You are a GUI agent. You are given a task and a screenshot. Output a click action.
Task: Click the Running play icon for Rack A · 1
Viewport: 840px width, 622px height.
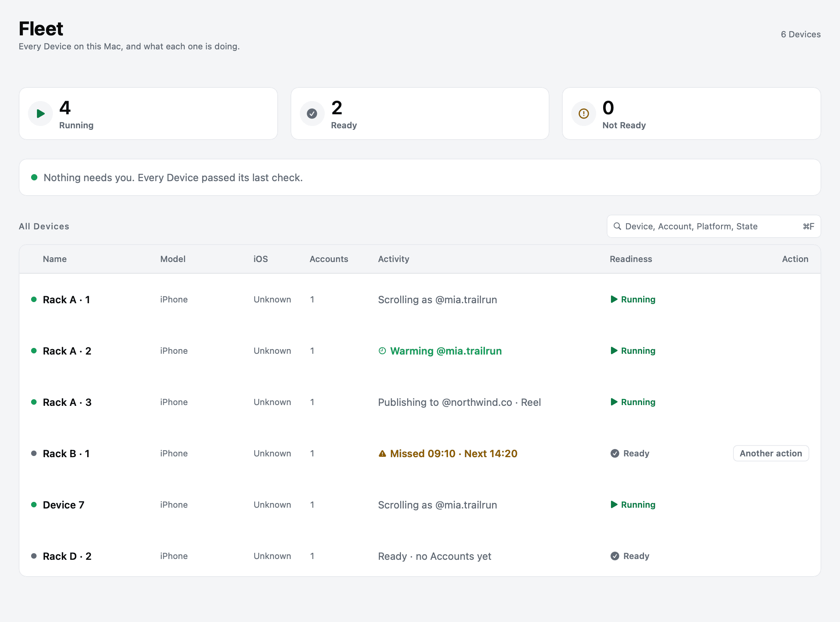pyautogui.click(x=614, y=299)
